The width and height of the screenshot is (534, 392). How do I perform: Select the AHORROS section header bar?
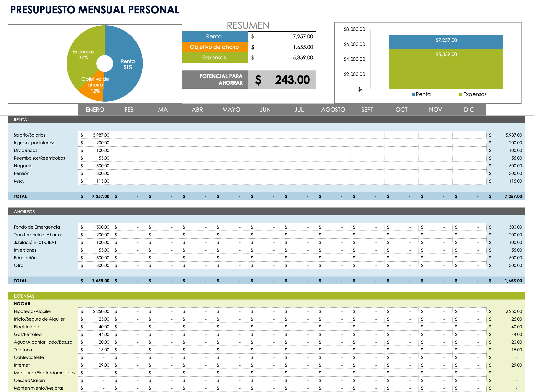pyautogui.click(x=266, y=212)
